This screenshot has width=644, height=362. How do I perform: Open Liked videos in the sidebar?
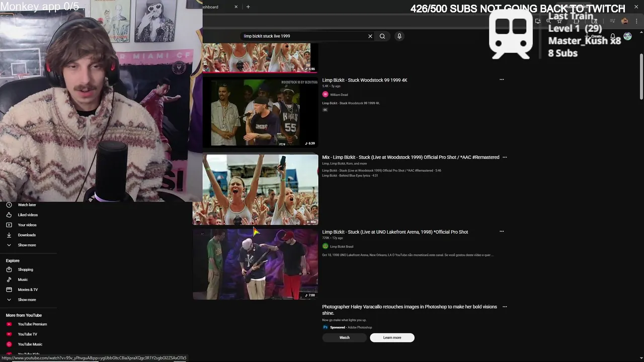(28, 215)
